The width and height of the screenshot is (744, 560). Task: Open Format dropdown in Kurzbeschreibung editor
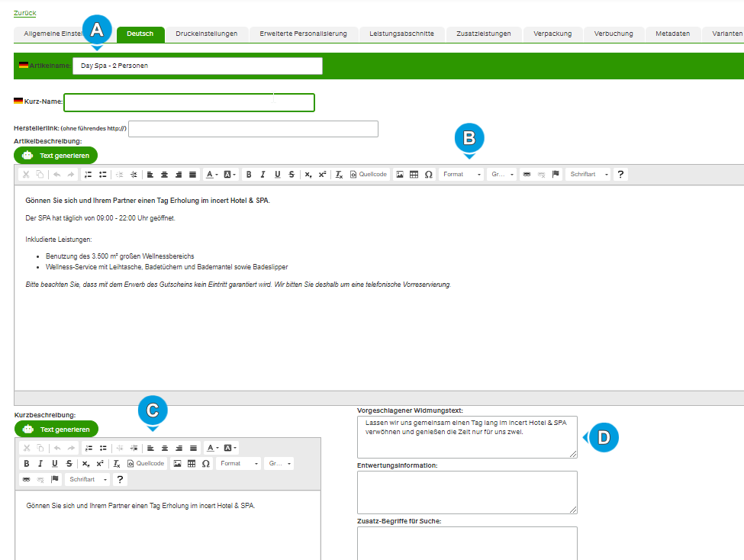point(239,464)
